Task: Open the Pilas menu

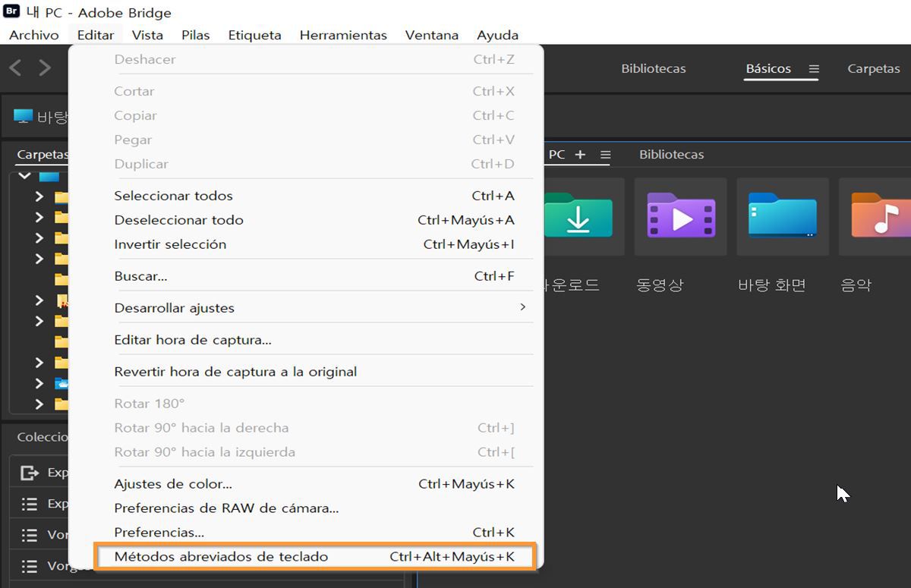Action: click(196, 35)
